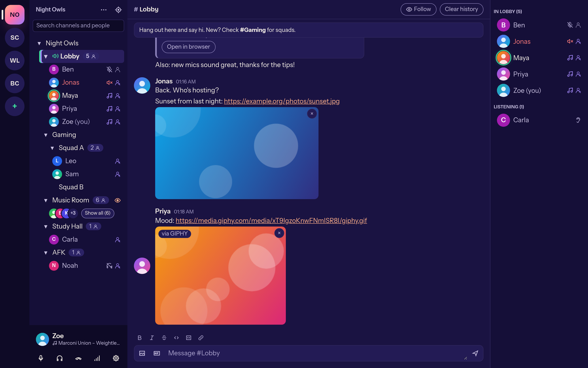The width and height of the screenshot is (588, 368).
Task: Open the #Gaming channel mention
Action: [253, 30]
